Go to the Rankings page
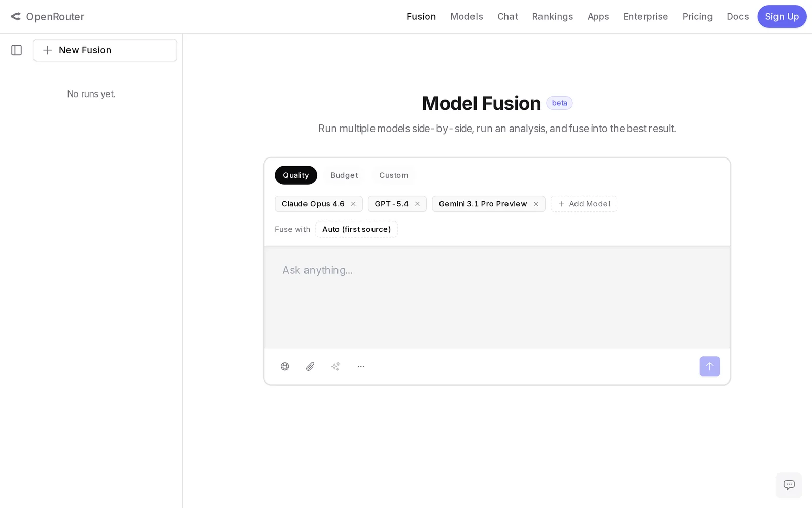The height and width of the screenshot is (508, 812). [x=552, y=17]
